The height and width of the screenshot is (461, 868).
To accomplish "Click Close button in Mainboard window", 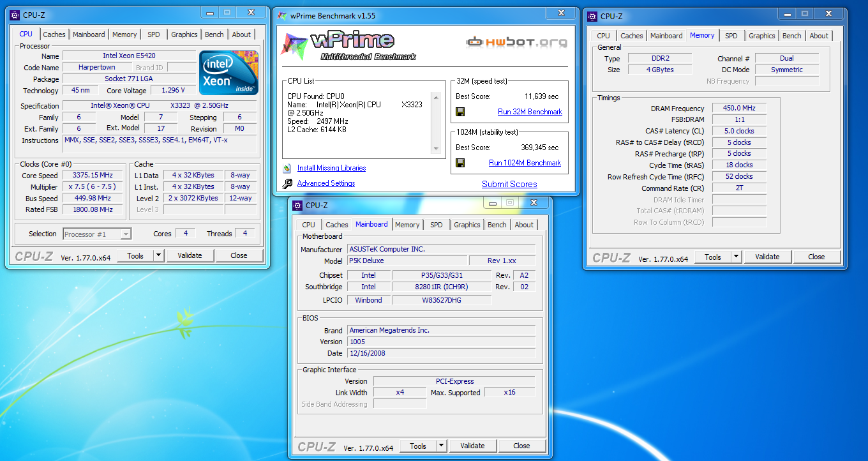I will point(521,446).
